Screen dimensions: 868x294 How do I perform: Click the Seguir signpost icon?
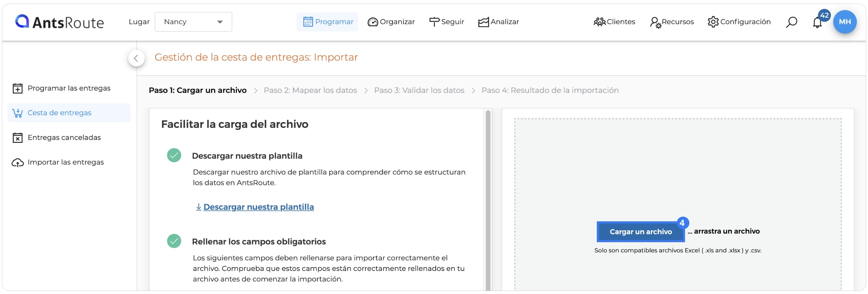(x=434, y=22)
